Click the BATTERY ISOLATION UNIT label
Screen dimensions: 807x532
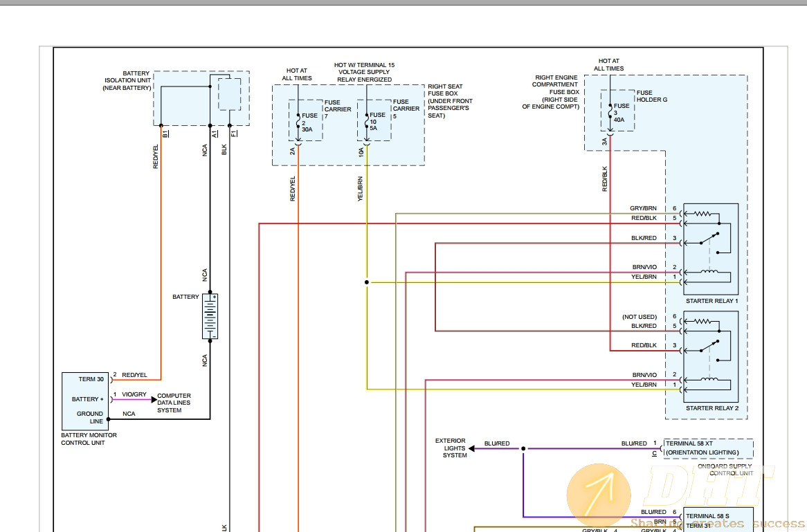[x=127, y=81]
